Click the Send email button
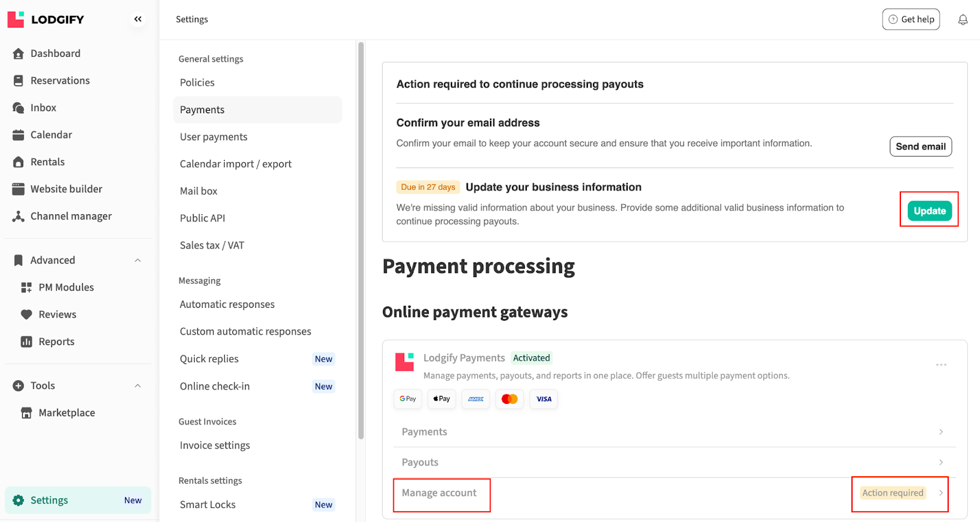 (x=920, y=147)
